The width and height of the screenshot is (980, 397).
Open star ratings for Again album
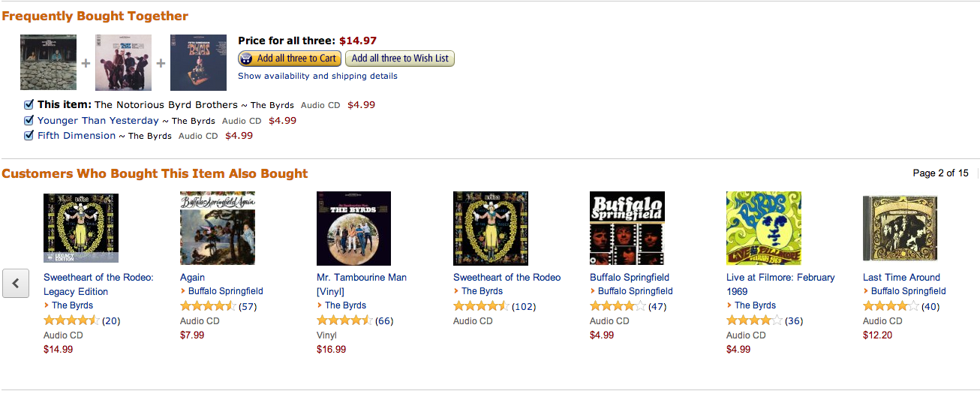tap(208, 306)
